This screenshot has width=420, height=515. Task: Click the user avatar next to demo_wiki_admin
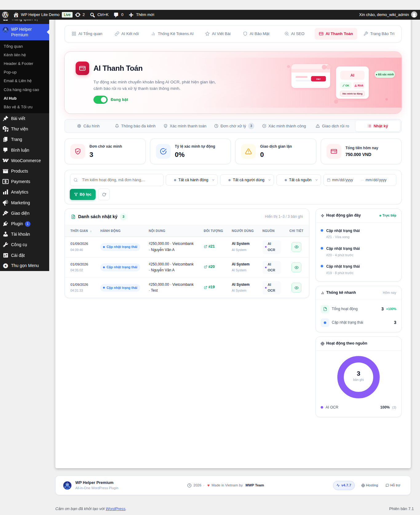click(x=414, y=14)
